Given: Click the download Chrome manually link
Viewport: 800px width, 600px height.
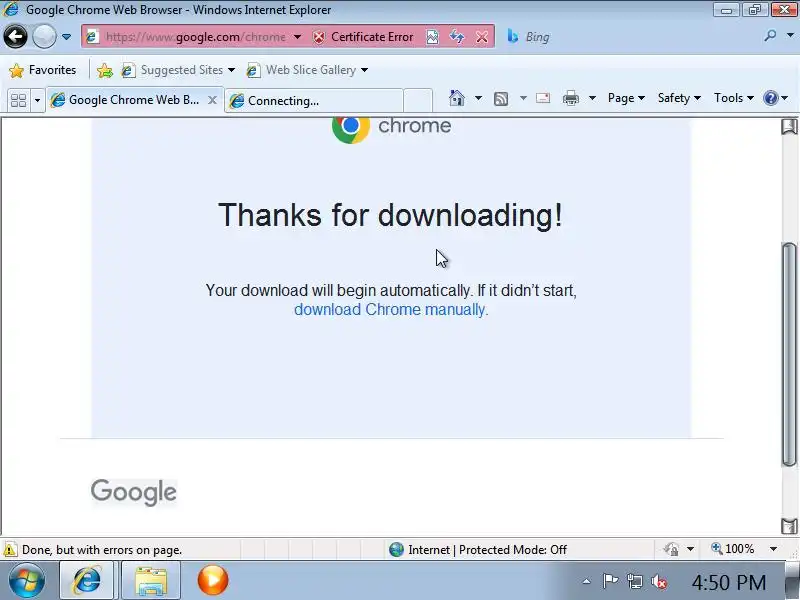Looking at the screenshot, I should (x=391, y=310).
